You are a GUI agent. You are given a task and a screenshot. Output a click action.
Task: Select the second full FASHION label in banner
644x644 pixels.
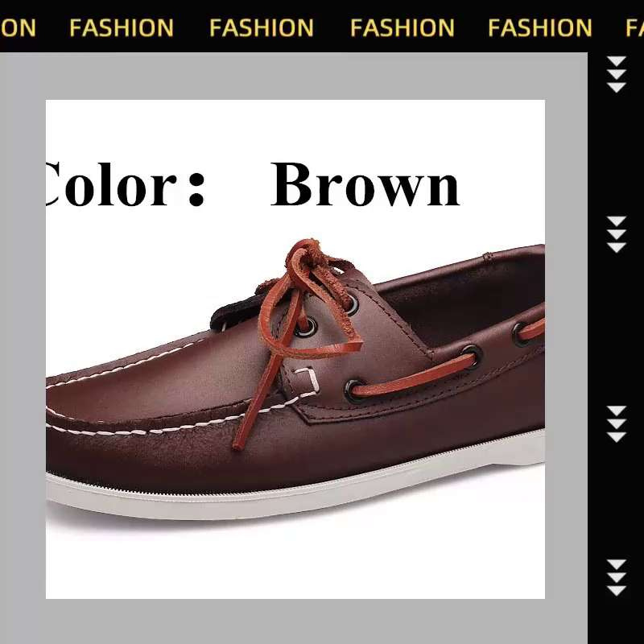(262, 28)
